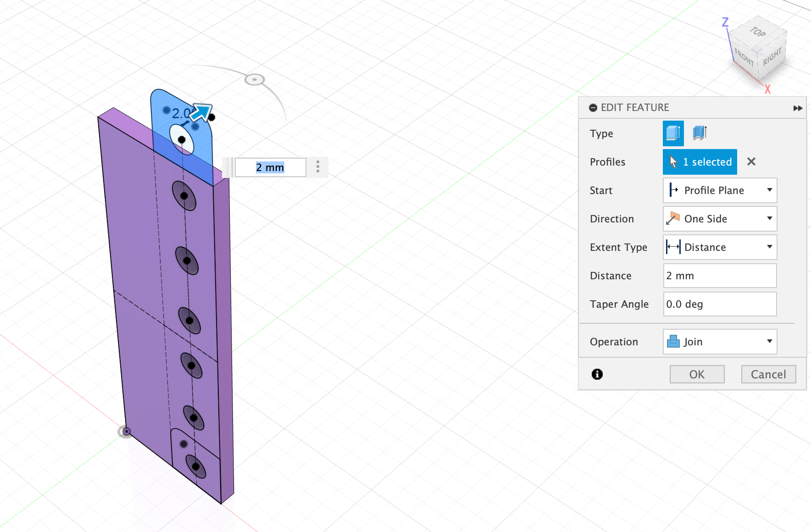This screenshot has height=532, width=811.
Task: Open the Operation 'Join' dropdown
Action: point(720,342)
